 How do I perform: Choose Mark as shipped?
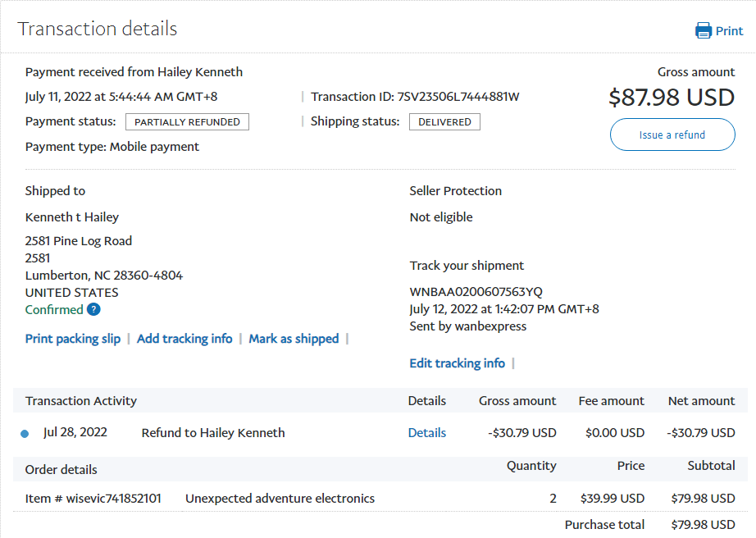click(294, 339)
